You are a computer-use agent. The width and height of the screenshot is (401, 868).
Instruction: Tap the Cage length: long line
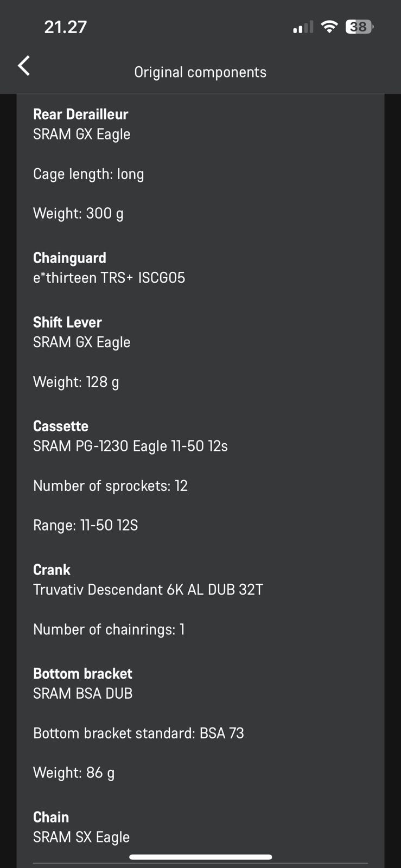88,174
